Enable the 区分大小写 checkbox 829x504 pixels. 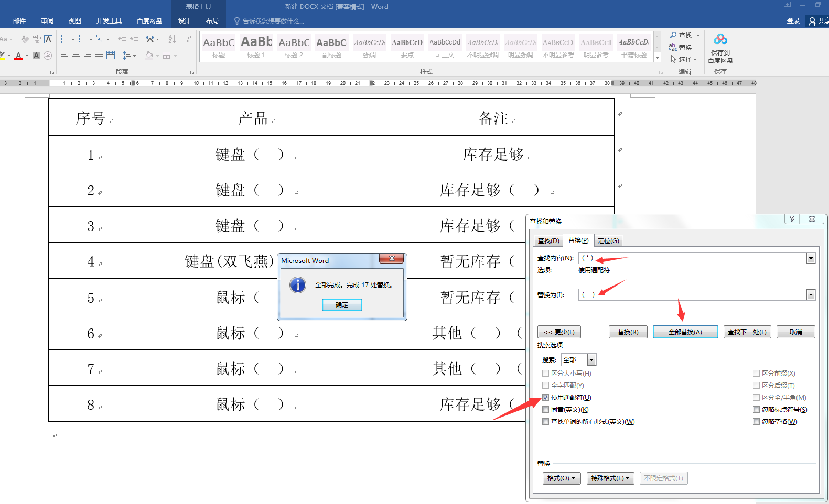[546, 374]
